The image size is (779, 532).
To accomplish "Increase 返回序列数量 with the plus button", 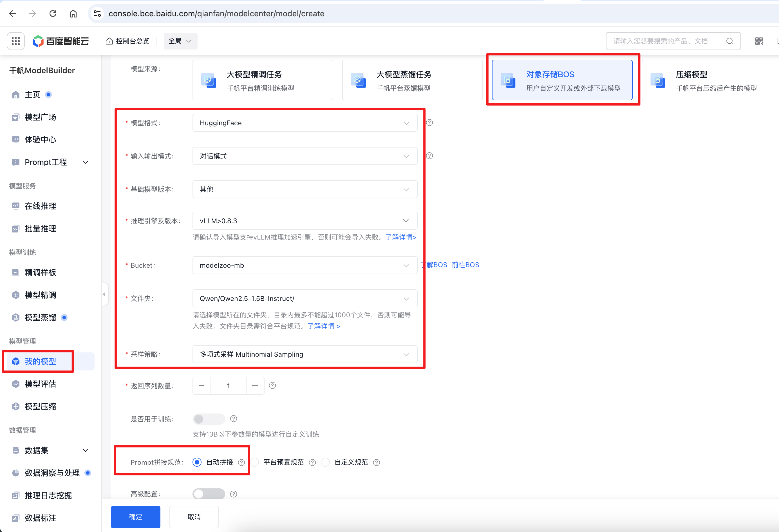I will 255,386.
